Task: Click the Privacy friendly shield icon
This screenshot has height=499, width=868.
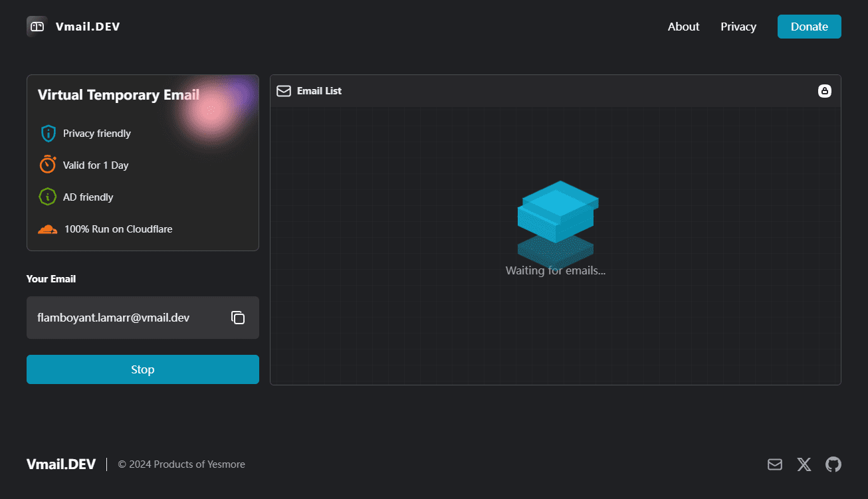Action: [48, 134]
